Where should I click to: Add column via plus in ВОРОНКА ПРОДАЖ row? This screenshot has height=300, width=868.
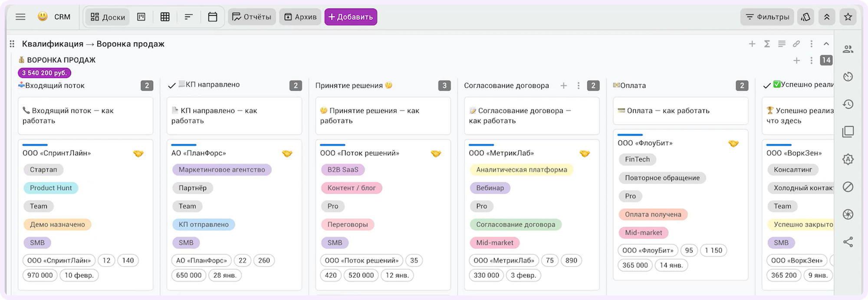[x=796, y=60]
